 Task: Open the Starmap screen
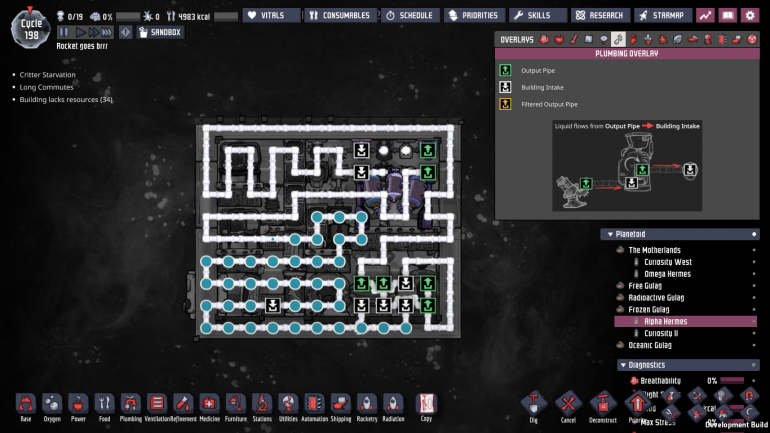663,15
